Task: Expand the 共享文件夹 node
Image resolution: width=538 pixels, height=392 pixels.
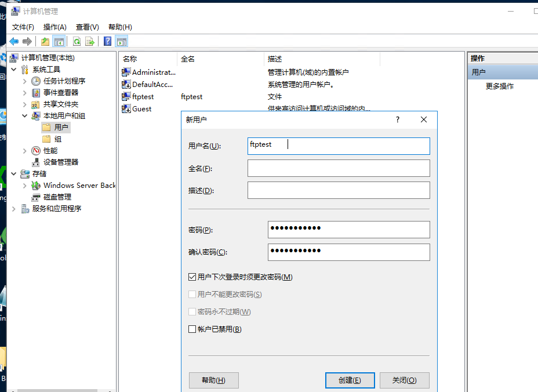Action: 25,104
